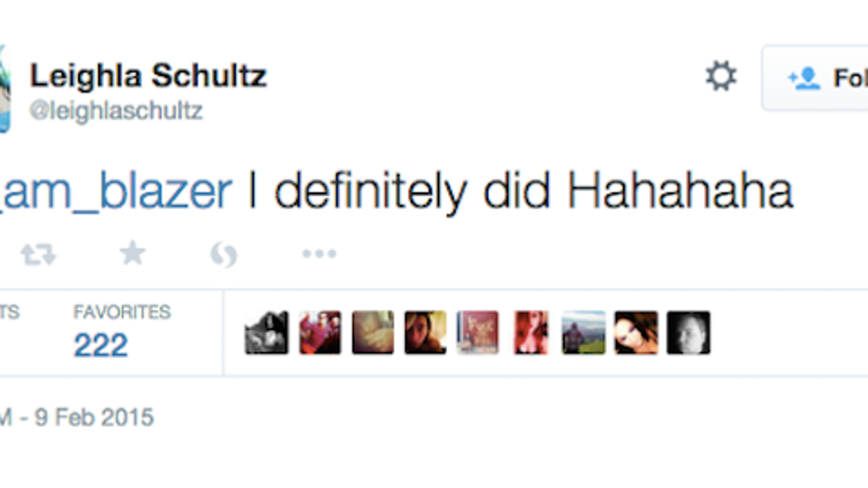Open the red-haired woman avatar
This screenshot has width=868, height=488.
(531, 333)
